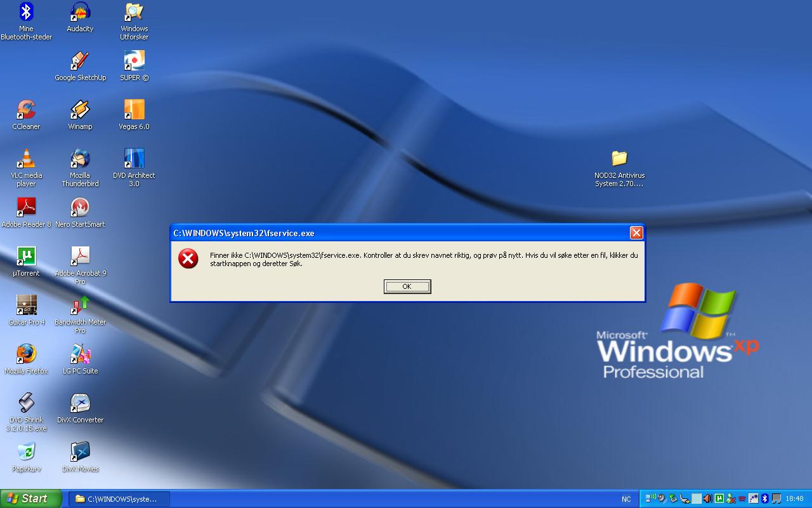Click the Messenger buddy tray icon

coord(731,498)
